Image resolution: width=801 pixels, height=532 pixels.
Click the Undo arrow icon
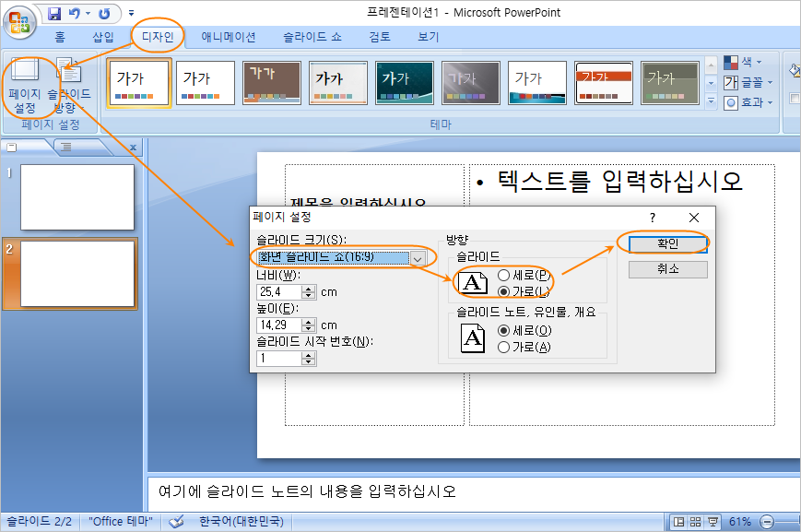[x=75, y=14]
